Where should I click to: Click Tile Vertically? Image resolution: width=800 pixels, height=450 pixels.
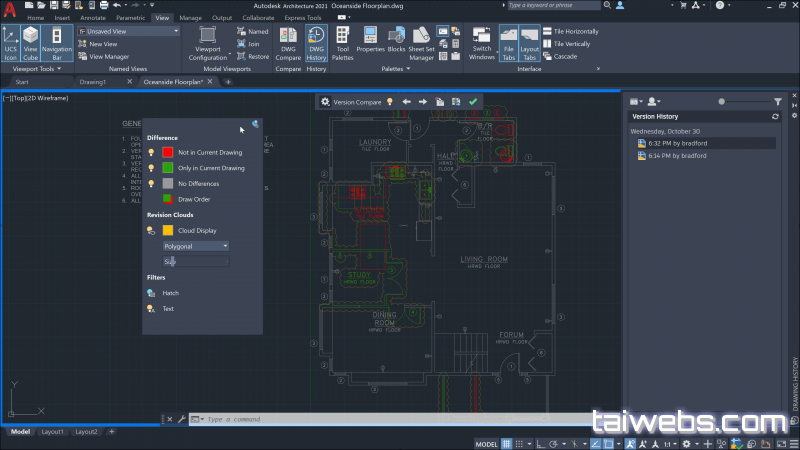[x=567, y=44]
